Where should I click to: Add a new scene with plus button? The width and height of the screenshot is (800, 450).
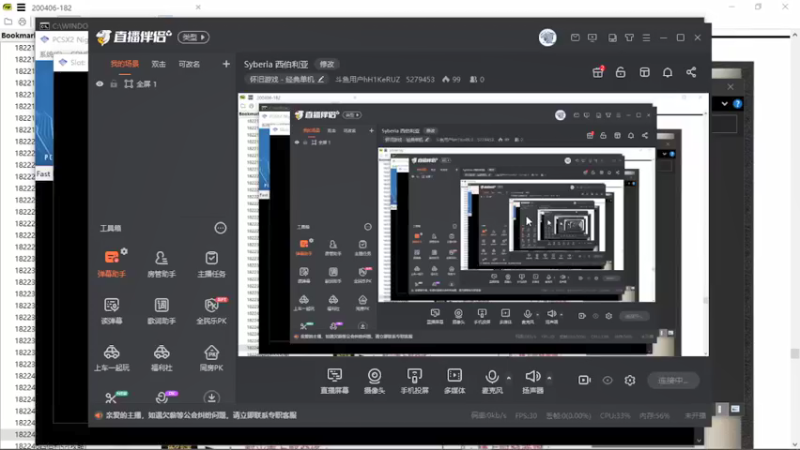point(226,64)
